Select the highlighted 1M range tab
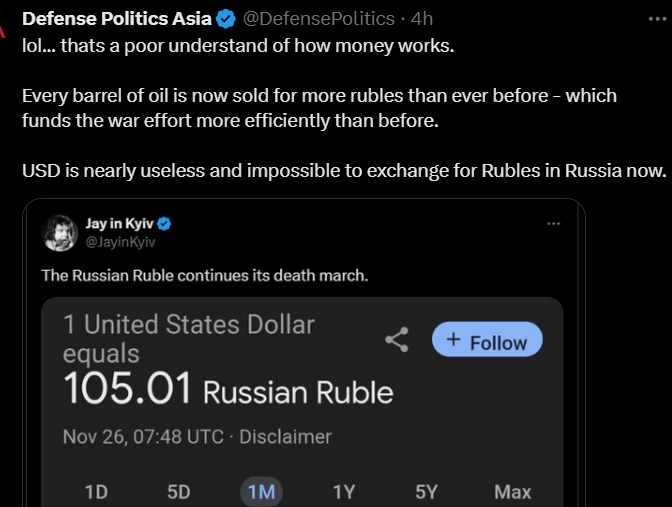672x507 pixels. pyautogui.click(x=261, y=492)
